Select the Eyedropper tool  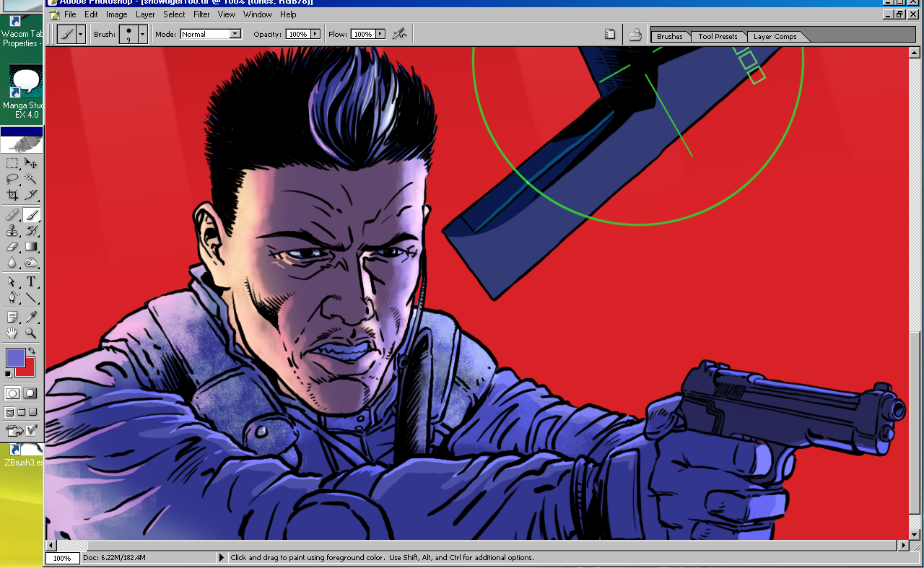click(x=31, y=318)
